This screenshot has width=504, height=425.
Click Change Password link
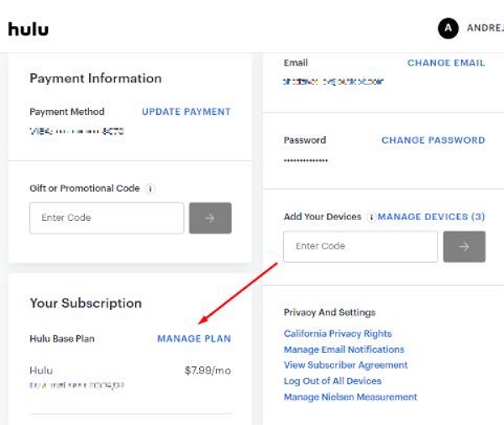click(433, 140)
